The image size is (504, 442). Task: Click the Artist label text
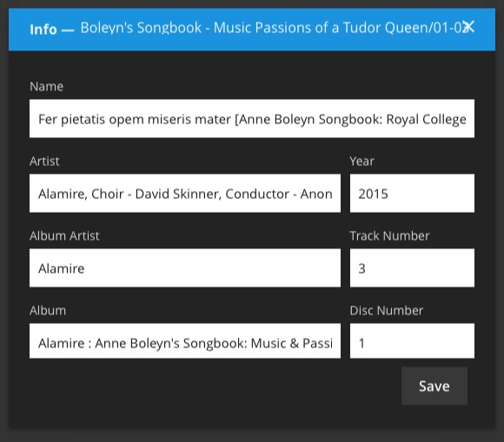coord(44,161)
